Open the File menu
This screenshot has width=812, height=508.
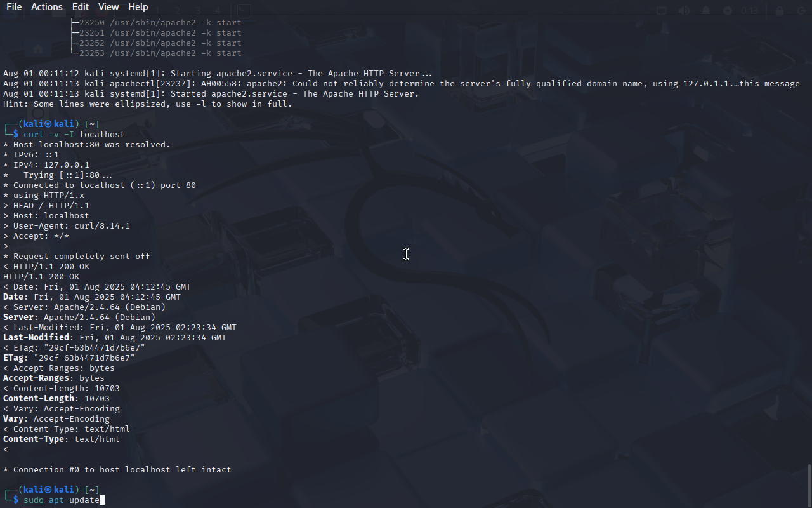[x=14, y=7]
